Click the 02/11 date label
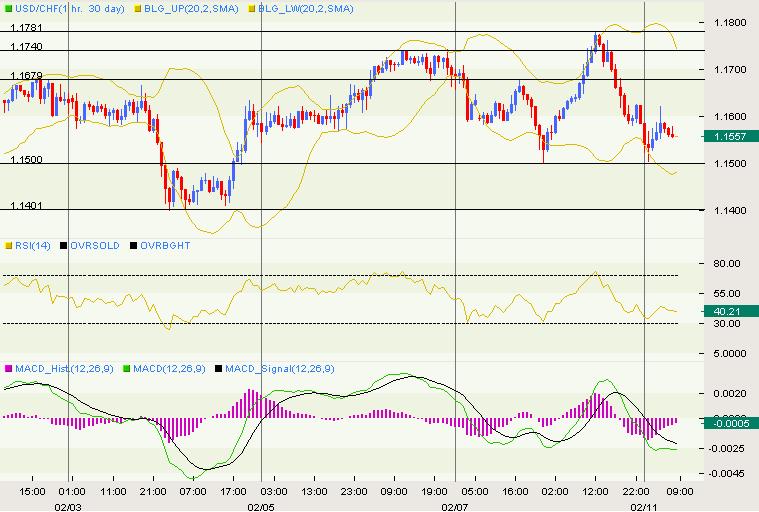This screenshot has height=512, width=759. (x=644, y=507)
